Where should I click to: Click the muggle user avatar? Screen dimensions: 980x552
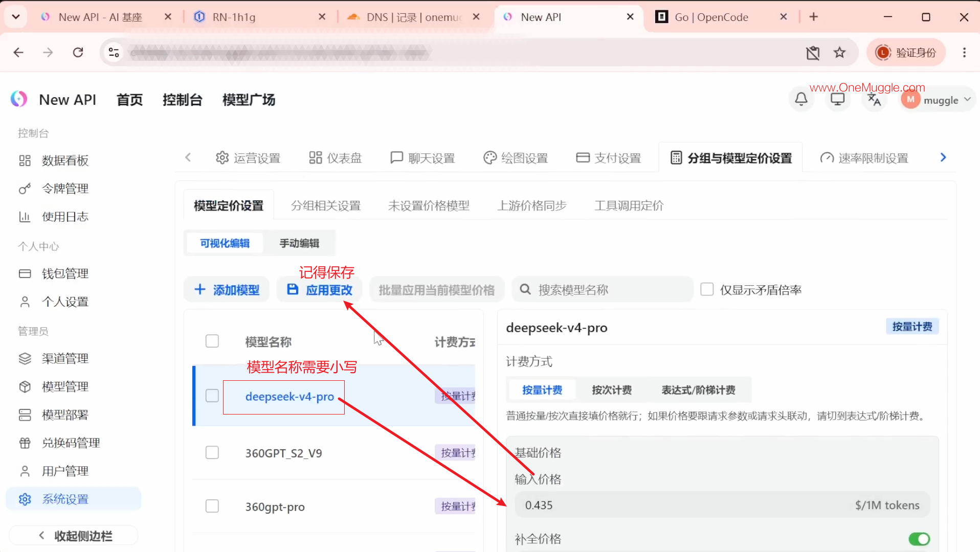(x=910, y=100)
